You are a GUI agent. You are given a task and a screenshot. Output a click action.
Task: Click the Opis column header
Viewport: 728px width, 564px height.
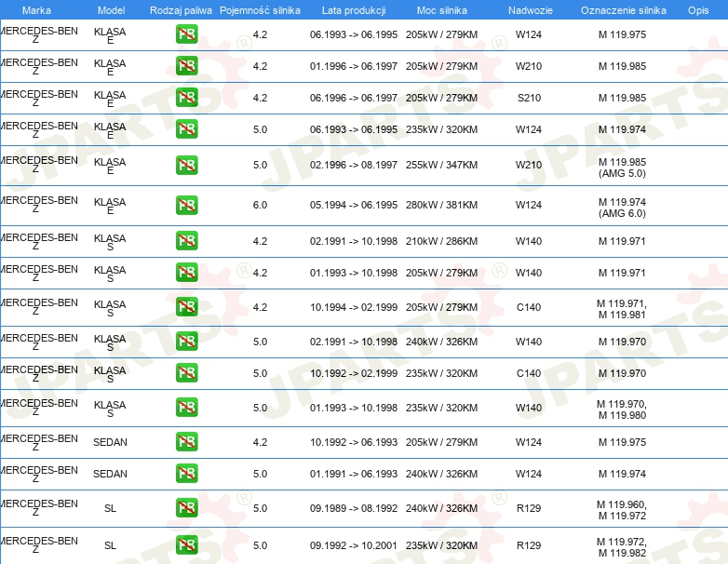698,10
